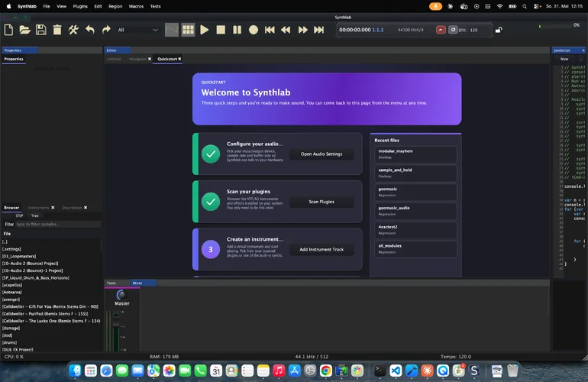The height and width of the screenshot is (382, 588).
Task: Open Safari from the Dock
Action: point(106,371)
